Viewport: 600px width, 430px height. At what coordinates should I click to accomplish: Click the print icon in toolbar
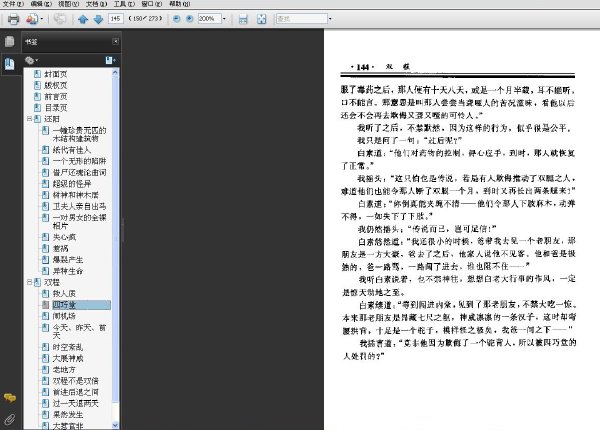[13, 19]
